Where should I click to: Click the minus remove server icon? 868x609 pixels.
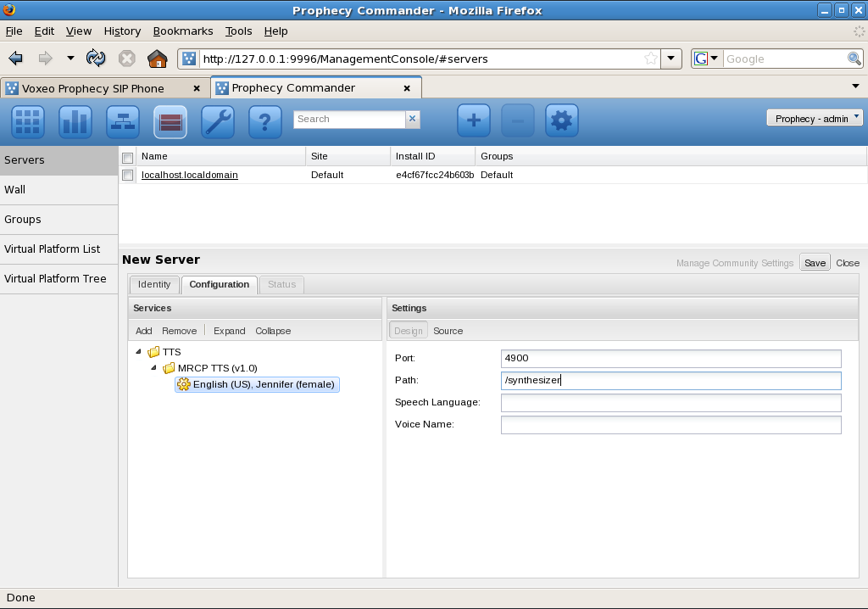(518, 120)
